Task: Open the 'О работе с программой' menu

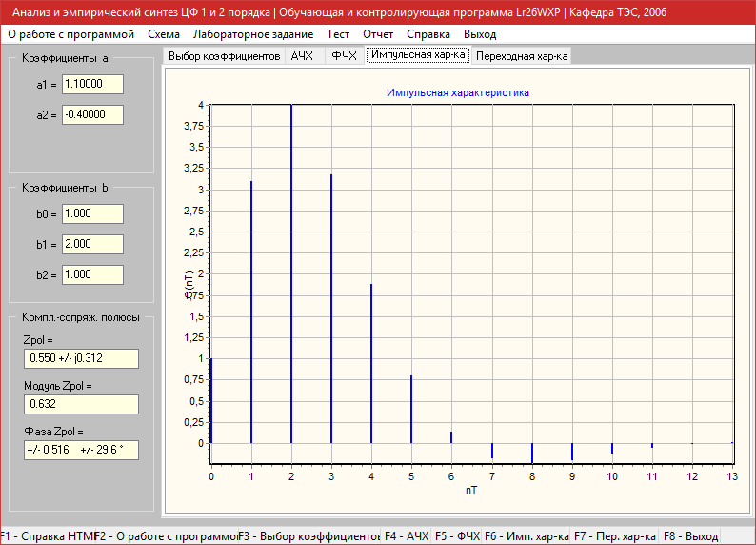Action: click(70, 34)
